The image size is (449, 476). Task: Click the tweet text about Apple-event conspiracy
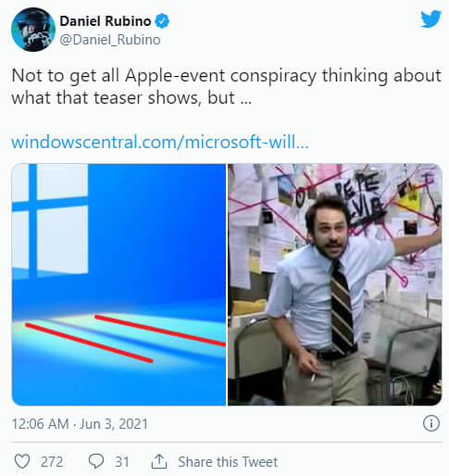pos(226,86)
